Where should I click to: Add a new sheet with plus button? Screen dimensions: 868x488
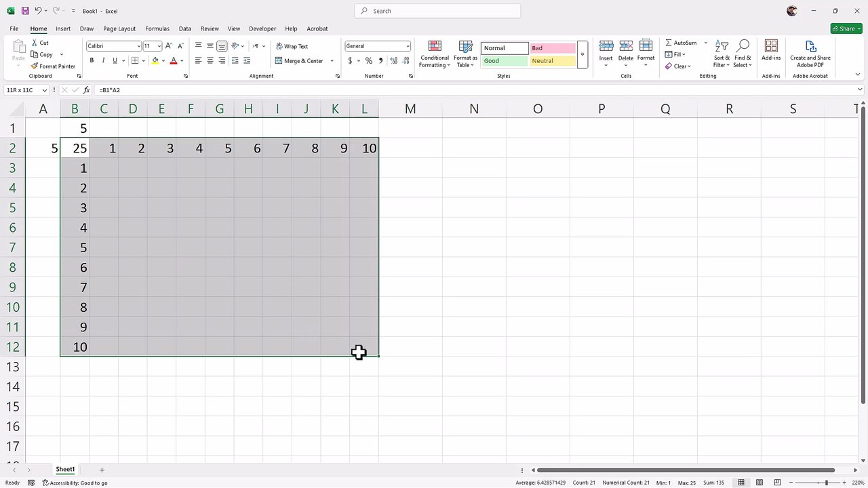[102, 470]
